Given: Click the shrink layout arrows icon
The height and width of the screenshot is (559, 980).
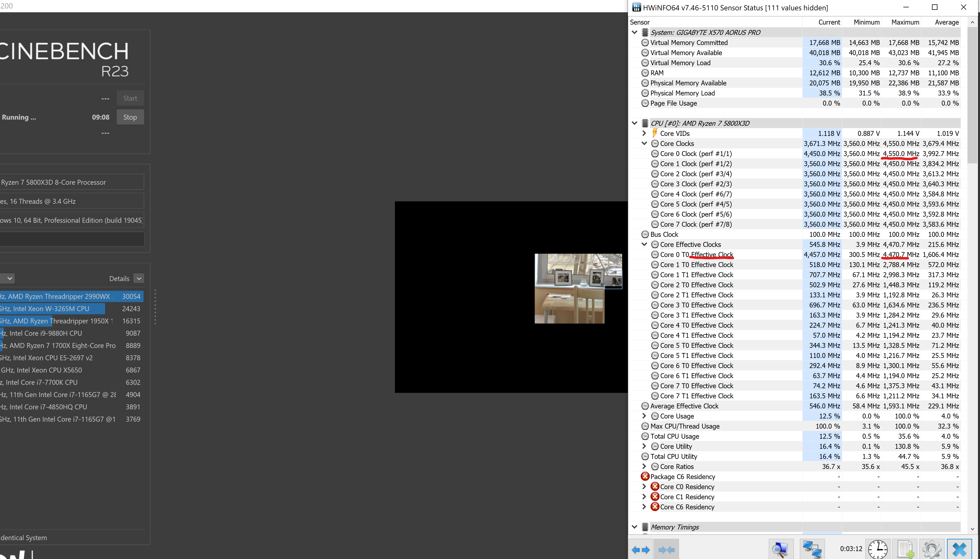Looking at the screenshot, I should tap(667, 549).
